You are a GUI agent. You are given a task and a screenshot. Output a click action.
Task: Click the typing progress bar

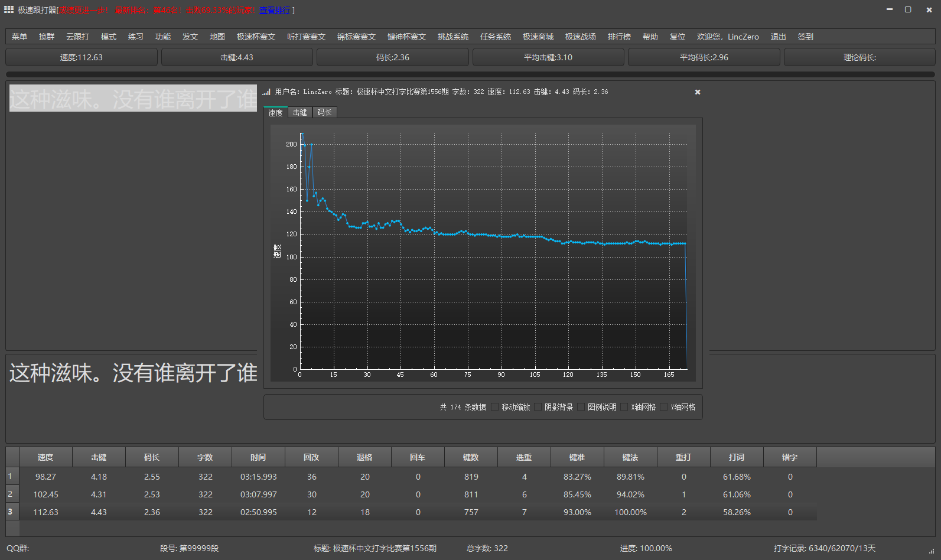[x=470, y=74]
